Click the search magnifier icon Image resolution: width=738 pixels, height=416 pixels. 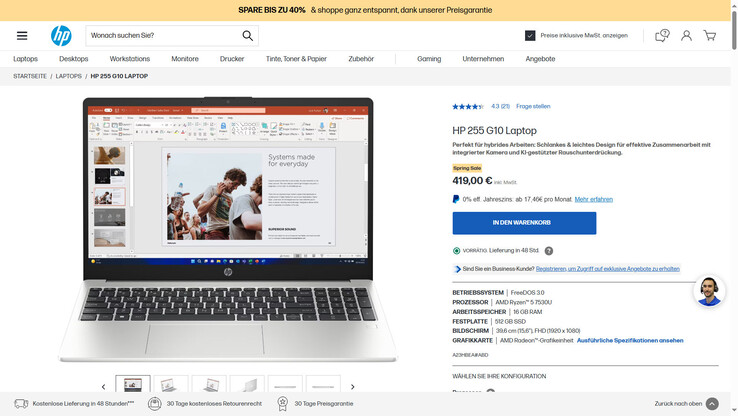pos(248,36)
